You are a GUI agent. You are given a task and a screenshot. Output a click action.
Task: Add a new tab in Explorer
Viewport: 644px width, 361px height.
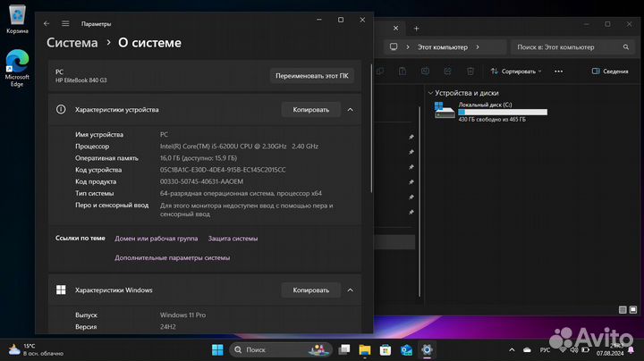(x=417, y=29)
